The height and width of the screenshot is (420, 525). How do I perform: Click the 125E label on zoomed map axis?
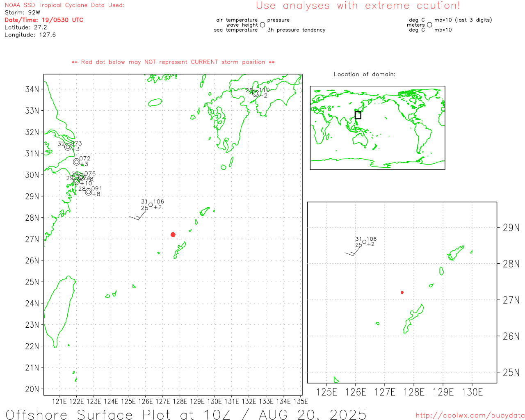coord(326,392)
